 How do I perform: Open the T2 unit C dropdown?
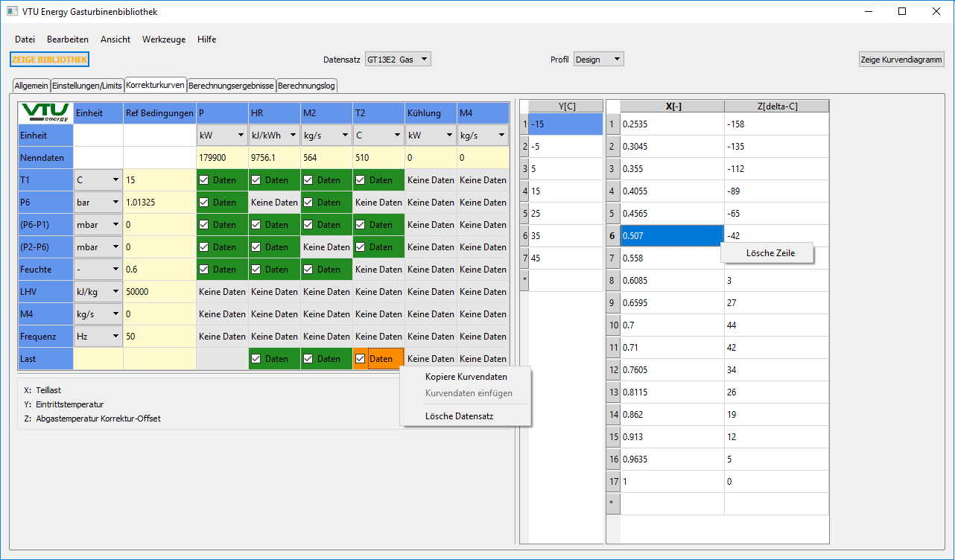[x=378, y=136]
